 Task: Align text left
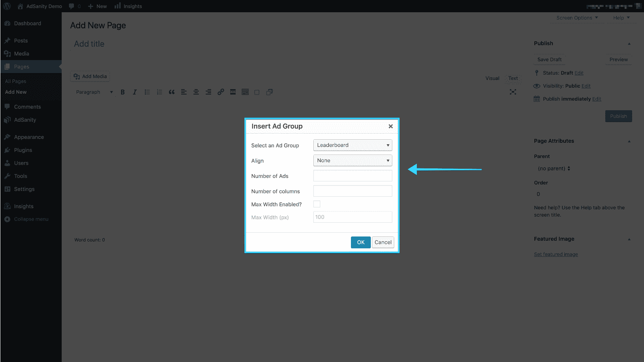pyautogui.click(x=184, y=92)
